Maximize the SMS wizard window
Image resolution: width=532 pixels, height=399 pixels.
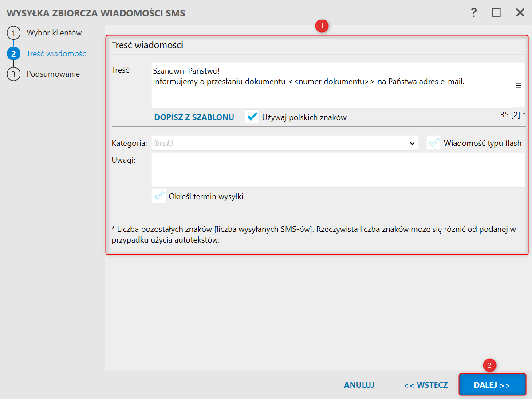coord(496,12)
